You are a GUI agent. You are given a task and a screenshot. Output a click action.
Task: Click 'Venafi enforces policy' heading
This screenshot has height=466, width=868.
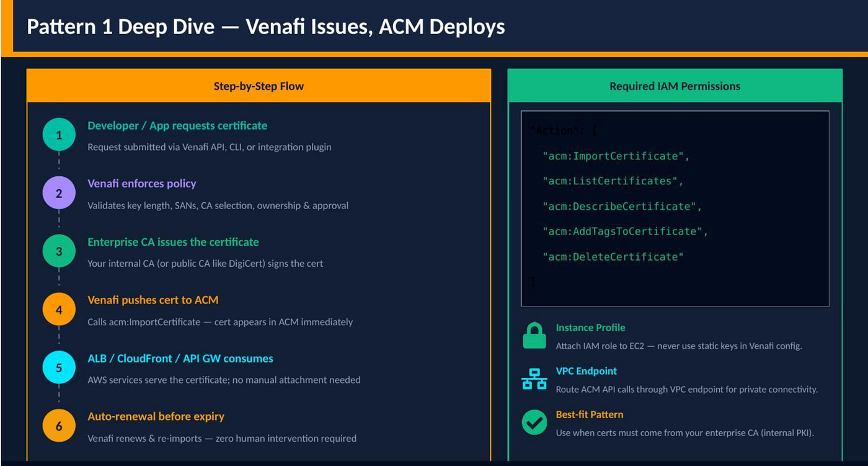coord(142,184)
